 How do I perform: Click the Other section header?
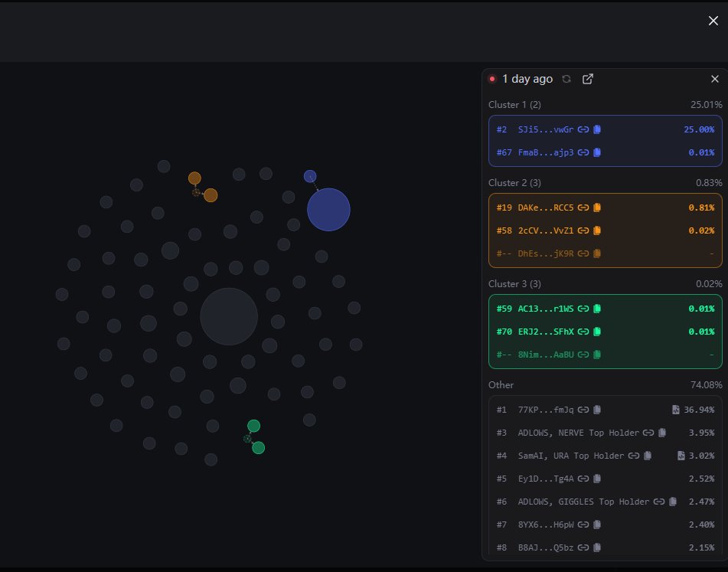(501, 385)
